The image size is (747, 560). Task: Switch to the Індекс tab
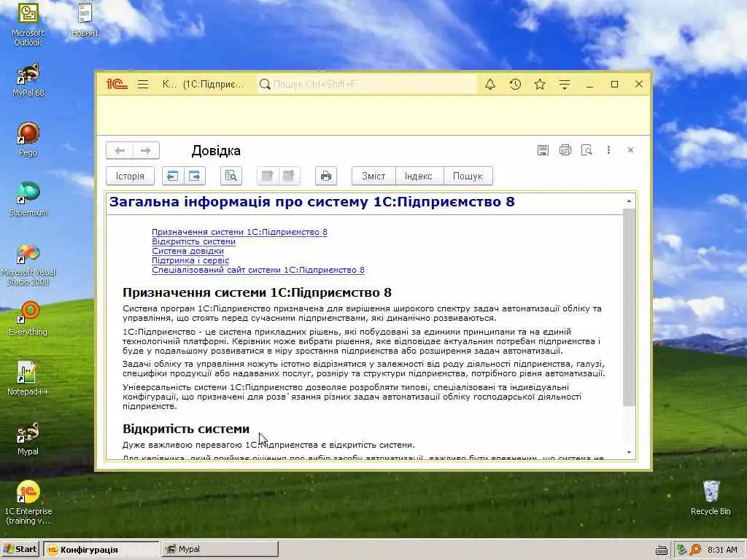(x=419, y=176)
